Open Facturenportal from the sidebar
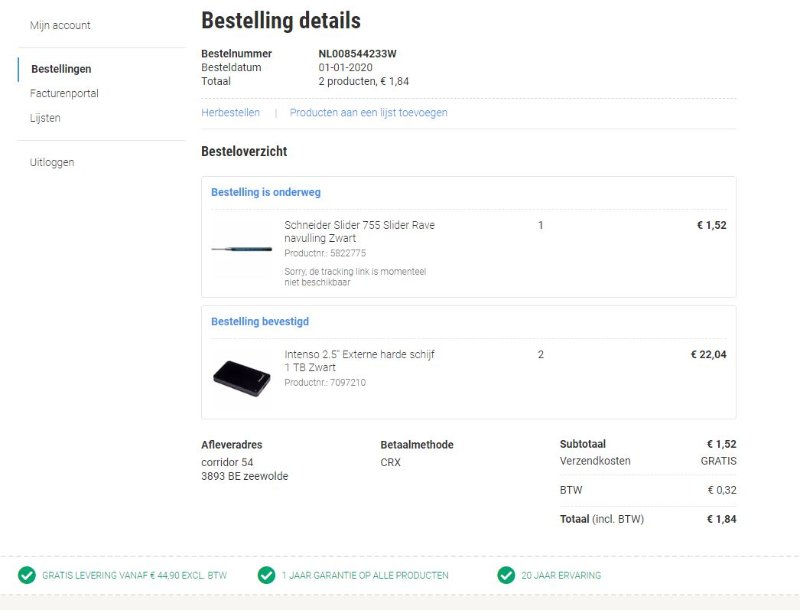The width and height of the screenshot is (800, 610). coord(66,93)
